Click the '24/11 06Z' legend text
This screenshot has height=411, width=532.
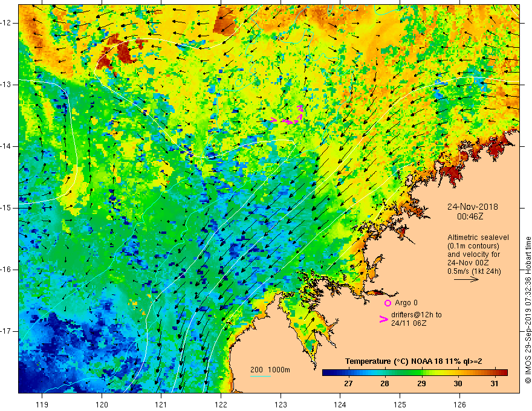coord(409,323)
